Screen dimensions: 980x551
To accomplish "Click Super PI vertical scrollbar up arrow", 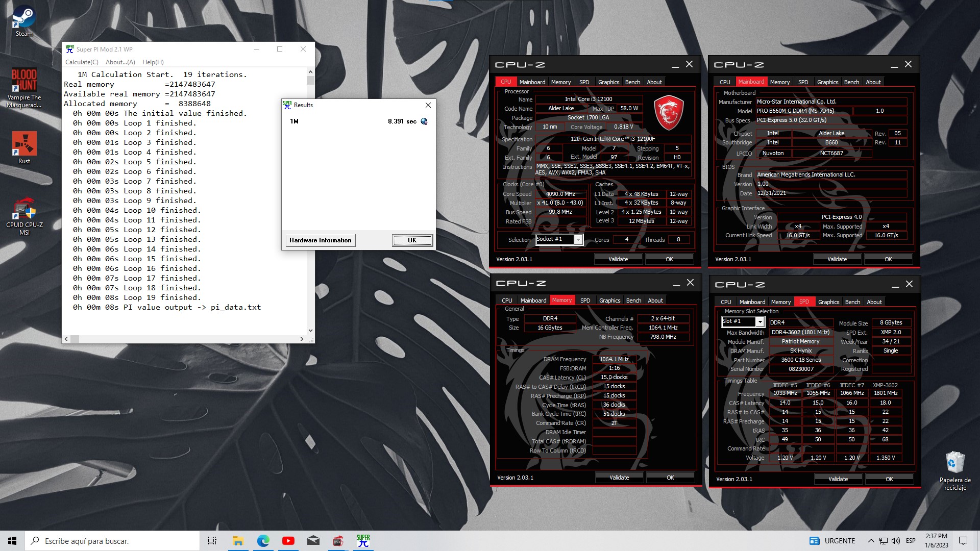I will coord(310,72).
